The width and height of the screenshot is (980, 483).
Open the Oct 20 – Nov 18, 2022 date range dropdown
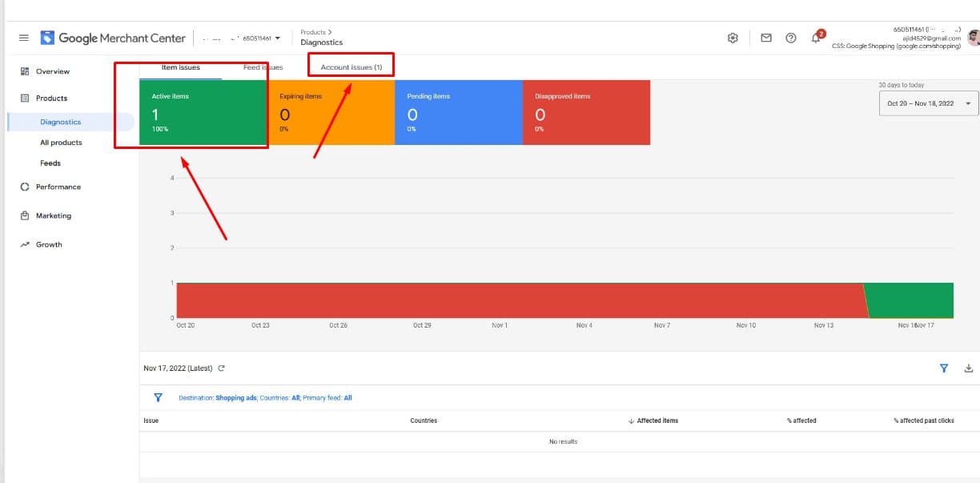click(928, 103)
